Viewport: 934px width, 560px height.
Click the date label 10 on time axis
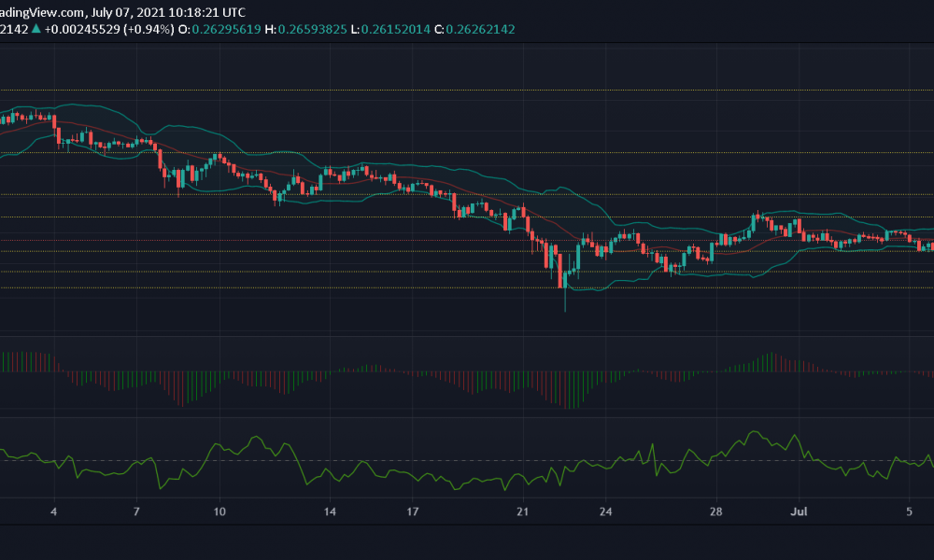pyautogui.click(x=219, y=511)
